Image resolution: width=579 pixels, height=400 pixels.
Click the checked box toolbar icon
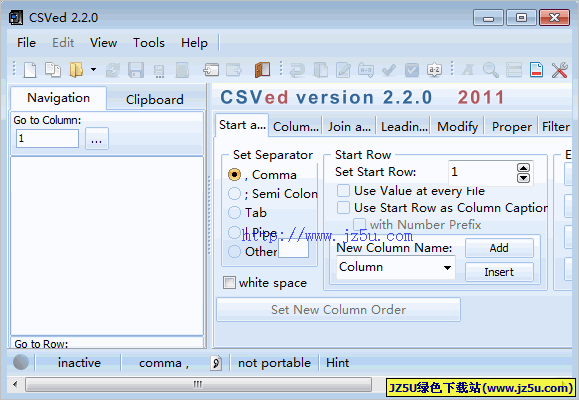pyautogui.click(x=412, y=69)
